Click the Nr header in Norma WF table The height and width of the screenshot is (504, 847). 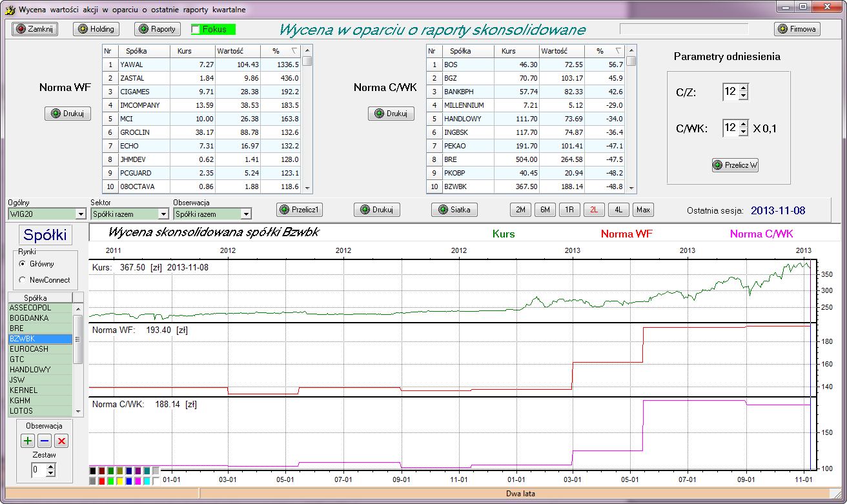pos(110,51)
